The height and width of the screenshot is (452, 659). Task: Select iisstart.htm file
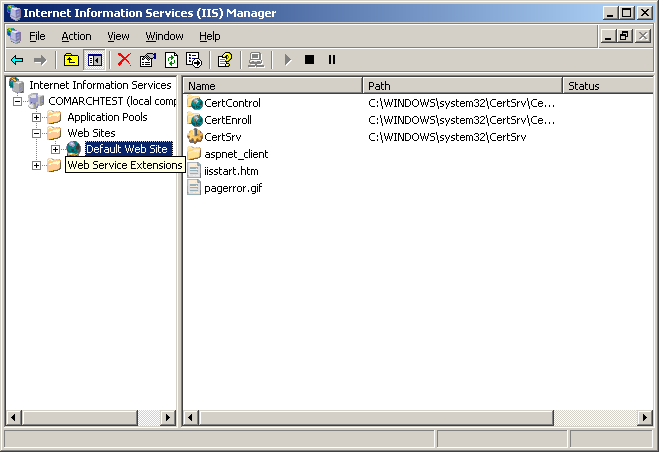point(231,172)
